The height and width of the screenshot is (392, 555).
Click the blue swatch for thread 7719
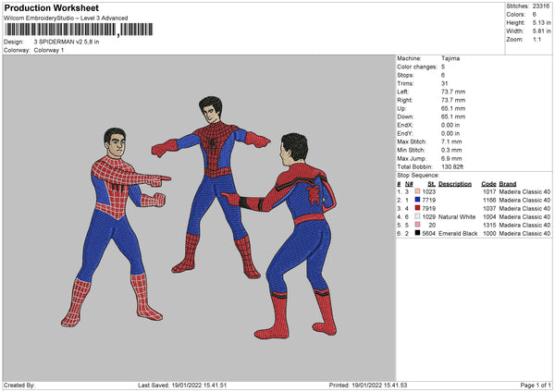pos(417,200)
